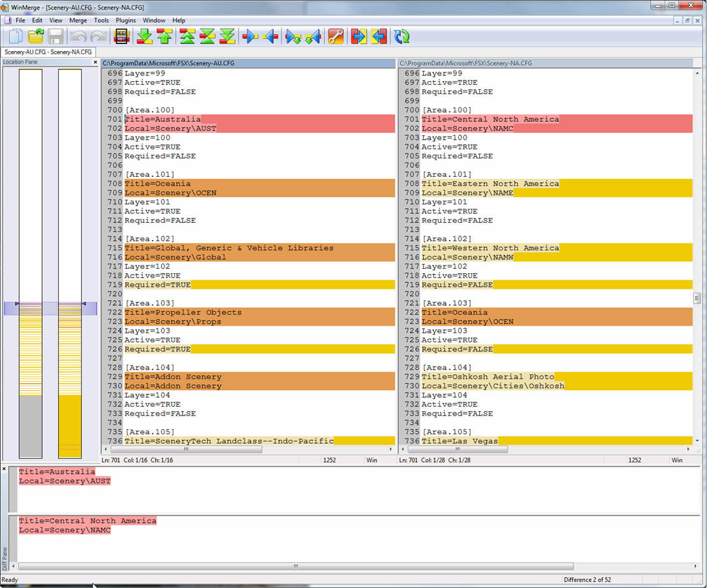The height and width of the screenshot is (588, 707).
Task: Click the Copy Left blue arrow icon
Action: tap(271, 36)
